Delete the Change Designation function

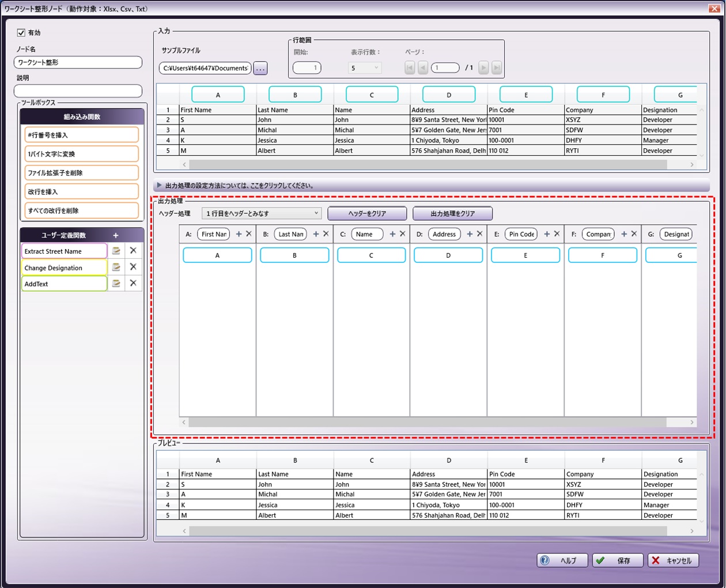coord(133,267)
